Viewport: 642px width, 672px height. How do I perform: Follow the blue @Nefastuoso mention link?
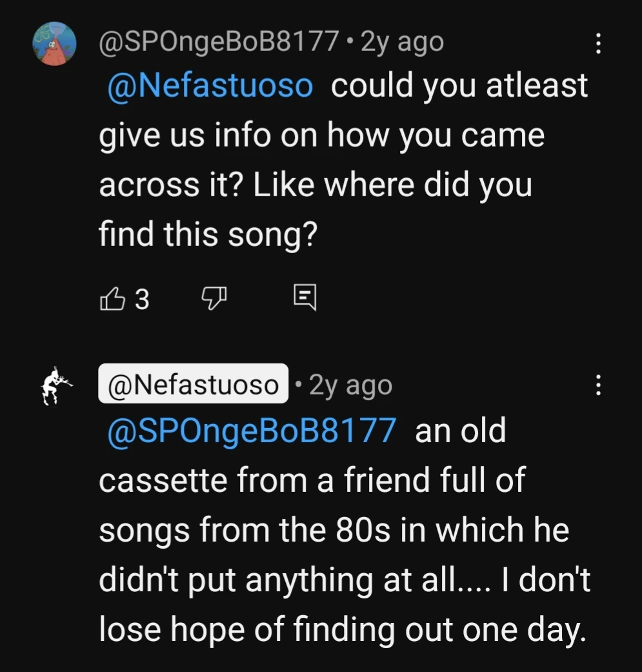click(x=211, y=87)
